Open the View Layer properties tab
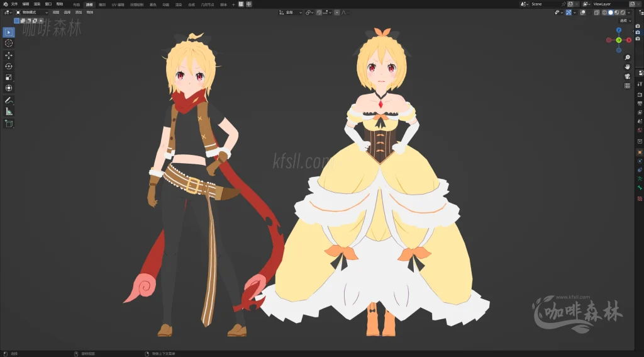 (640, 112)
